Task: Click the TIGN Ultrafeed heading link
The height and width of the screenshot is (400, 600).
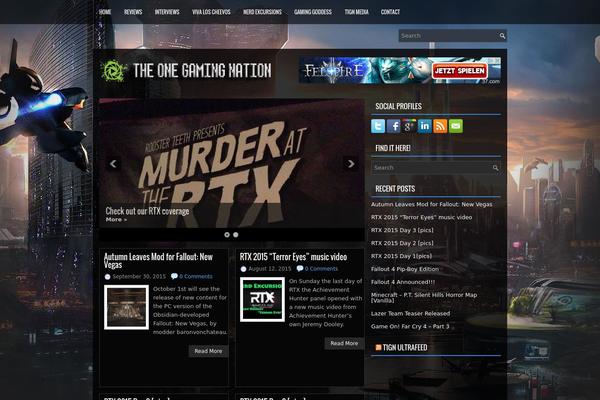Action: tap(405, 348)
